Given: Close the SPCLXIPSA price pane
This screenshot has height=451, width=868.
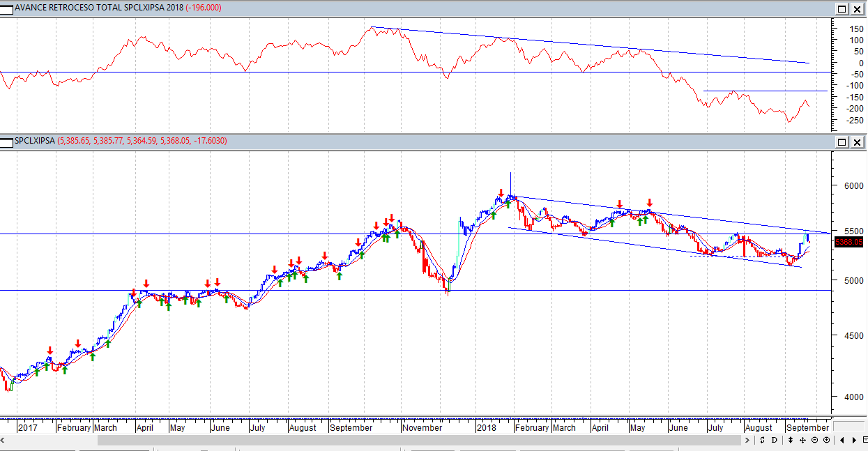Looking at the screenshot, I should tap(857, 142).
